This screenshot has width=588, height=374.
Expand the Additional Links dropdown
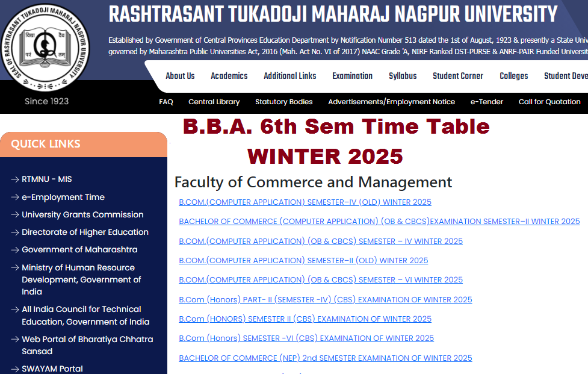coord(289,76)
